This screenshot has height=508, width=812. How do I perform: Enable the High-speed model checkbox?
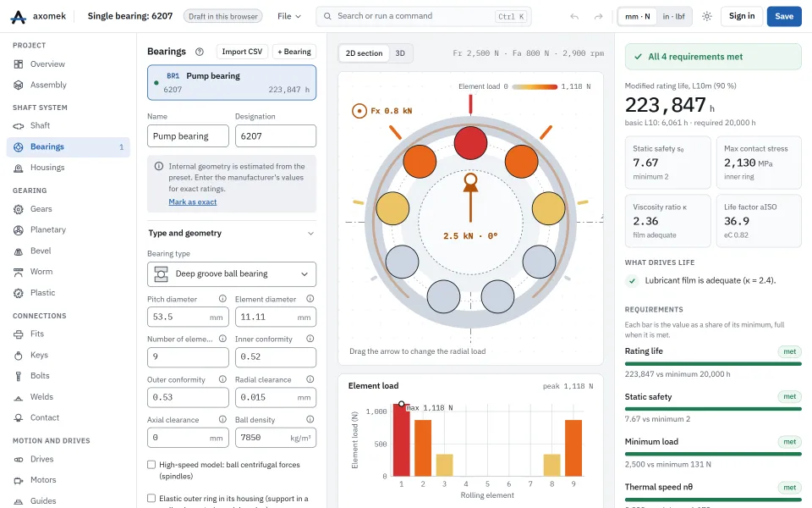pyautogui.click(x=151, y=465)
